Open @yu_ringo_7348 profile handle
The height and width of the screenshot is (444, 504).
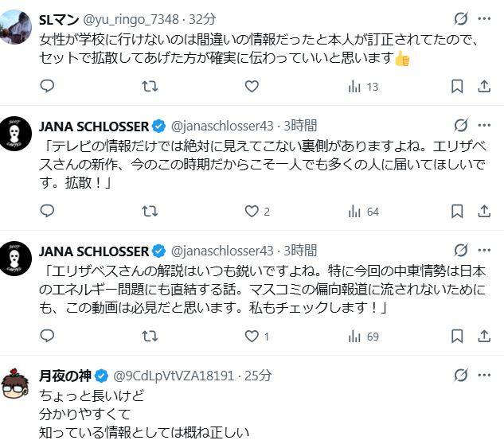pyautogui.click(x=127, y=19)
